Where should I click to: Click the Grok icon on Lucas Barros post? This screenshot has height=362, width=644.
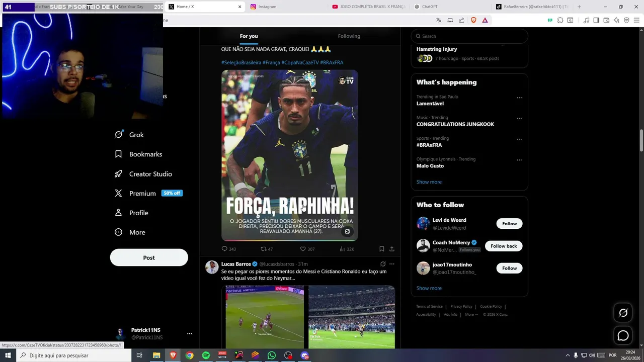point(383,264)
